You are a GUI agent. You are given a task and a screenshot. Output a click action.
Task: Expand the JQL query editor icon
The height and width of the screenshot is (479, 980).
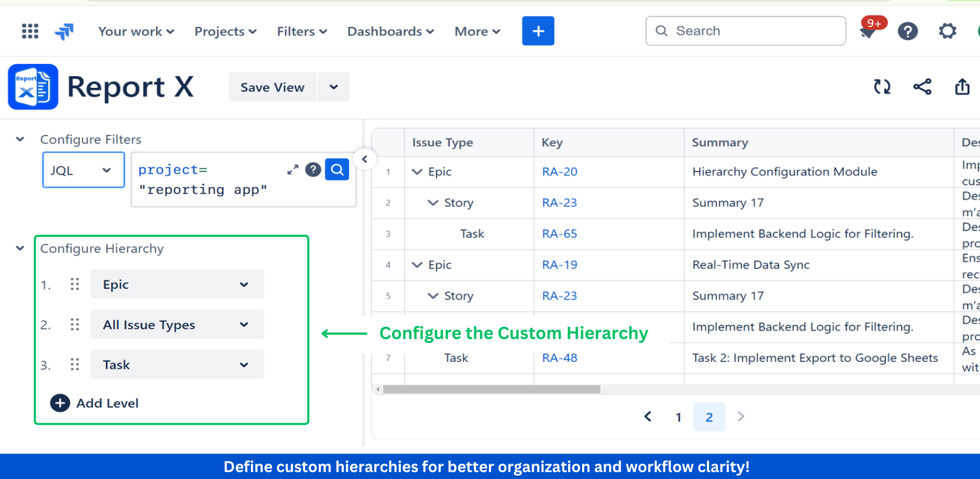pyautogui.click(x=292, y=170)
